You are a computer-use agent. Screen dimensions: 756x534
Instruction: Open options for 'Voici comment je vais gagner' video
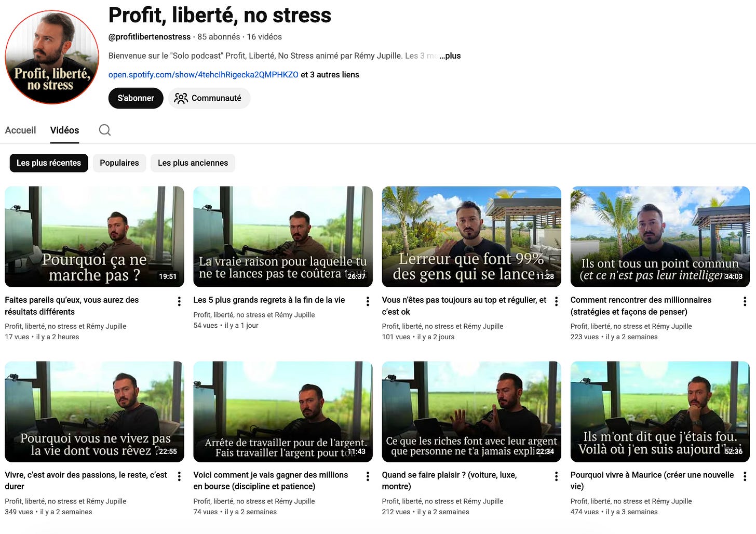pyautogui.click(x=368, y=476)
